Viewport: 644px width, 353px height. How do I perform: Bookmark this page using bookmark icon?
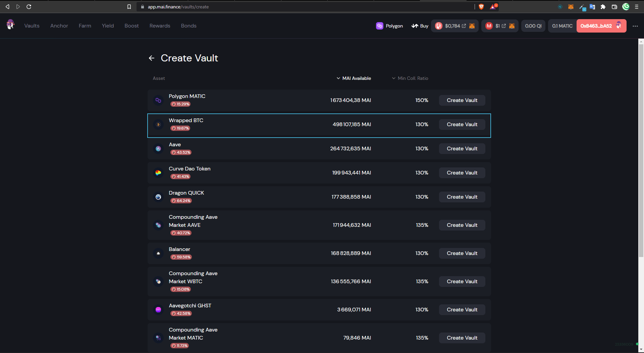[x=129, y=7]
